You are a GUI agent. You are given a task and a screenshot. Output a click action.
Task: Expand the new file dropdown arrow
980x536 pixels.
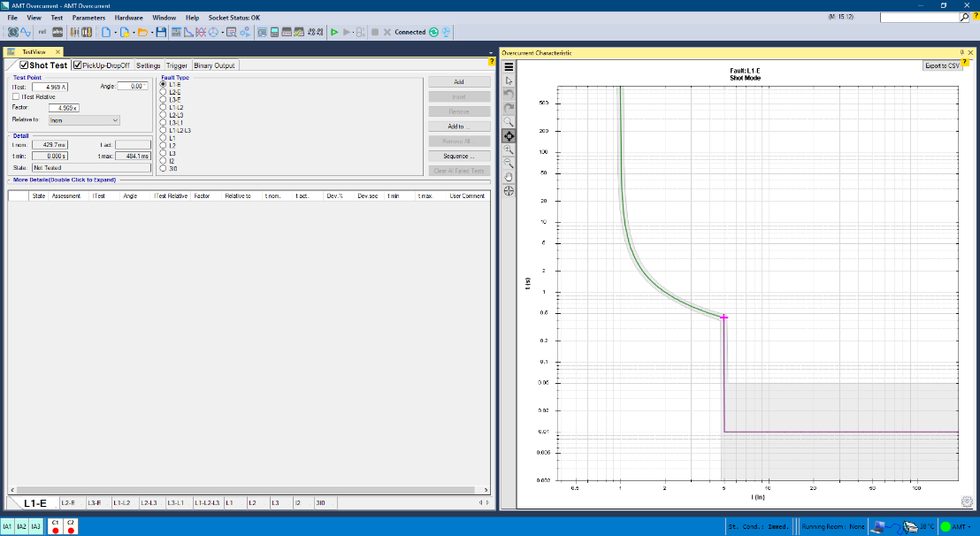(x=115, y=32)
